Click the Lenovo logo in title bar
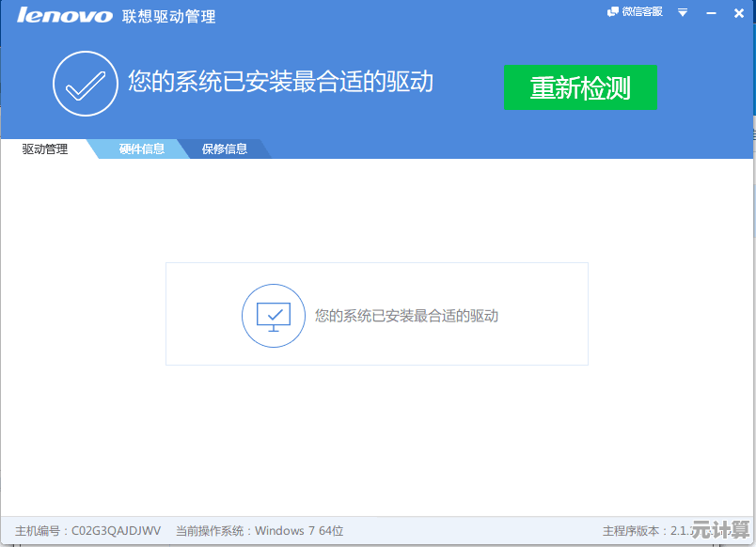 pos(64,16)
